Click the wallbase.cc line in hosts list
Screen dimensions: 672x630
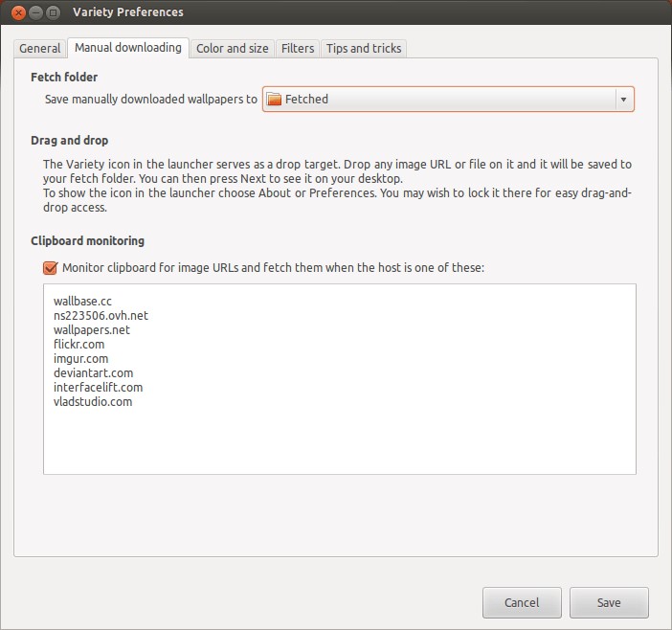[83, 302]
